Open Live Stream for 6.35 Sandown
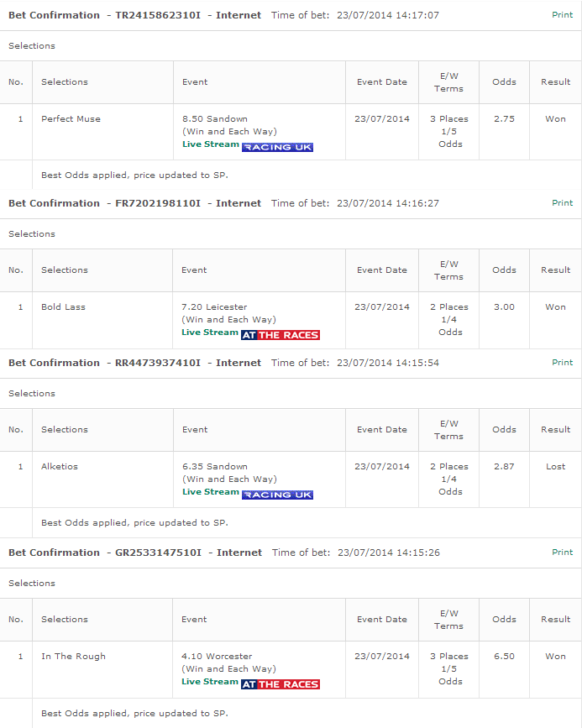 [x=211, y=492]
